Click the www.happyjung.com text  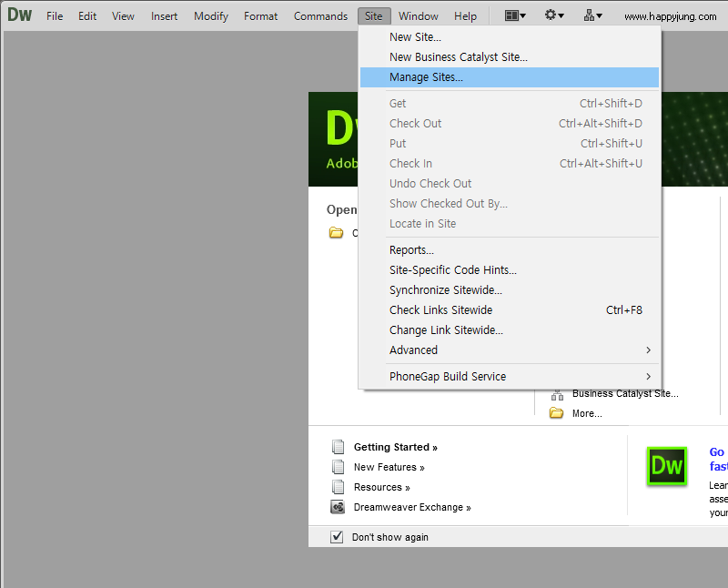670,16
